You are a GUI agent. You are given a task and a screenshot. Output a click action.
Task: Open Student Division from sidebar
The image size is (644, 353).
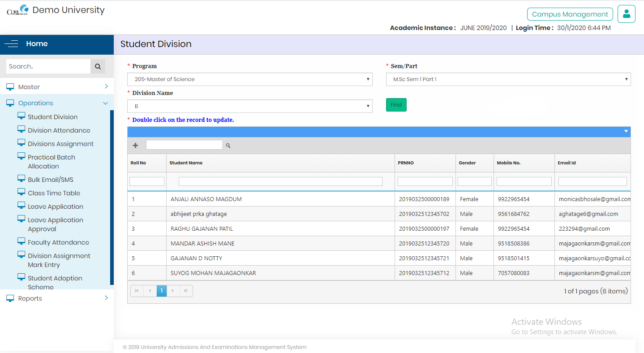52,117
